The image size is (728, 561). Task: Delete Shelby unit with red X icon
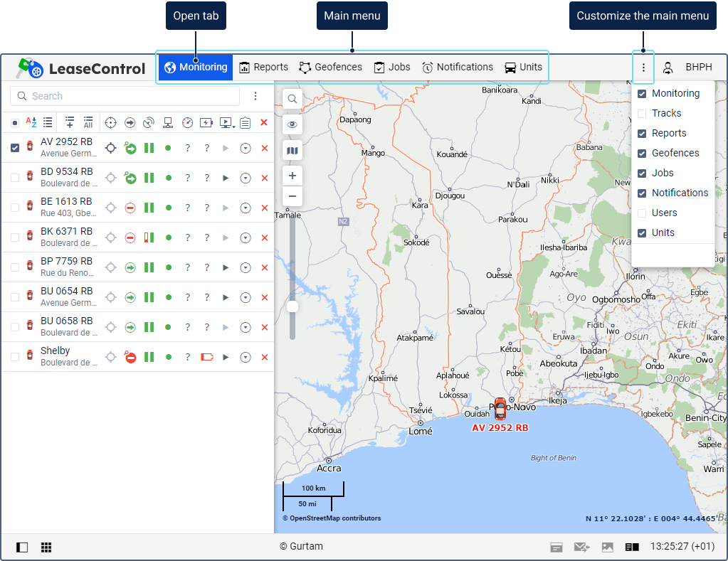pyautogui.click(x=264, y=357)
